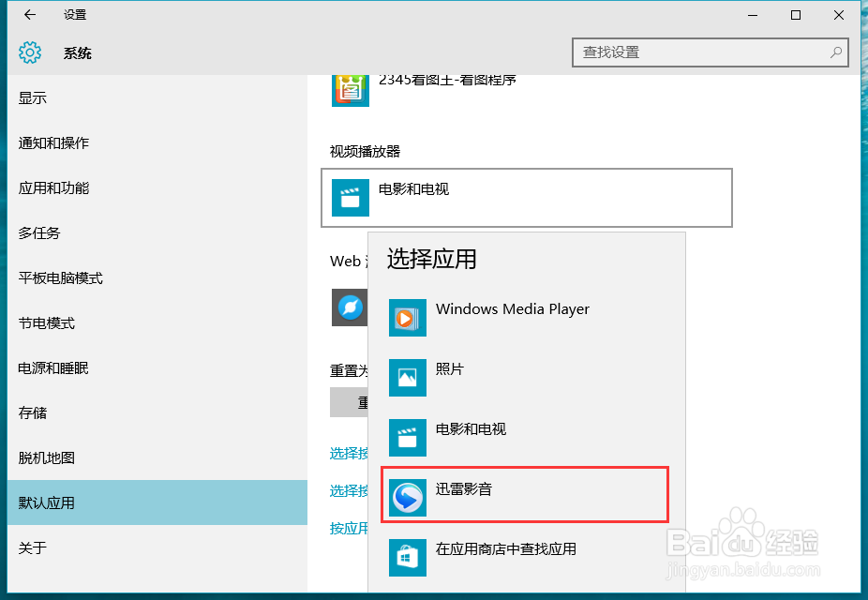Screen dimensions: 868x600
Task: Click the 2345看图王 app icon
Action: pyautogui.click(x=350, y=89)
